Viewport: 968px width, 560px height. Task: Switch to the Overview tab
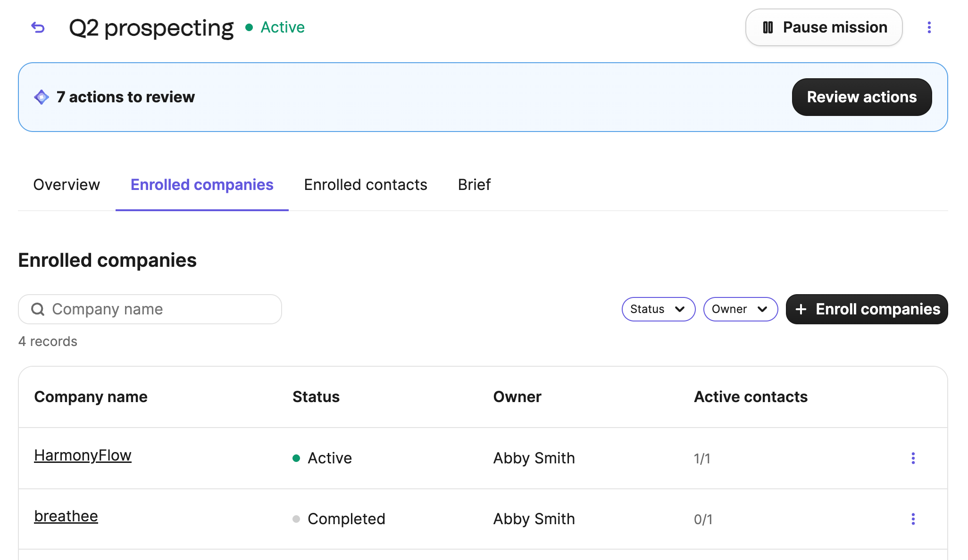pyautogui.click(x=67, y=185)
